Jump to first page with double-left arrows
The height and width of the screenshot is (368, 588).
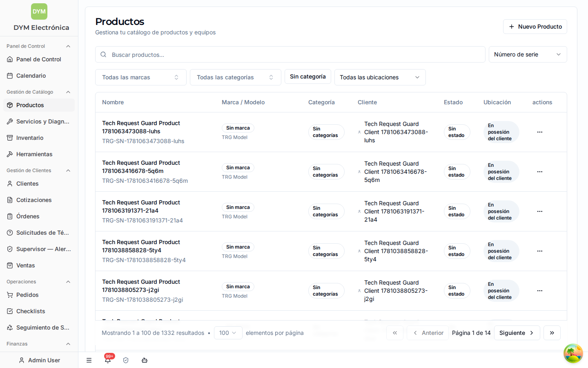click(x=395, y=333)
